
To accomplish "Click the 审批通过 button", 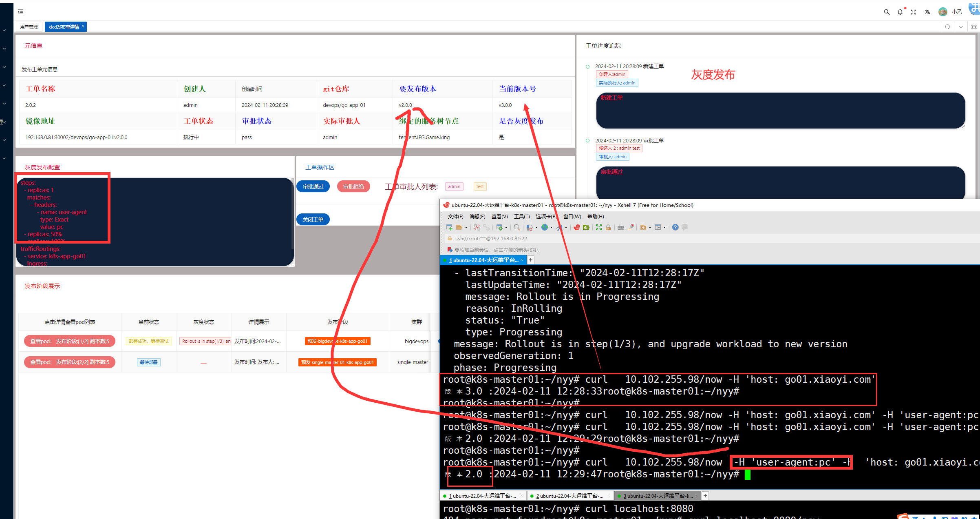I will [x=313, y=186].
